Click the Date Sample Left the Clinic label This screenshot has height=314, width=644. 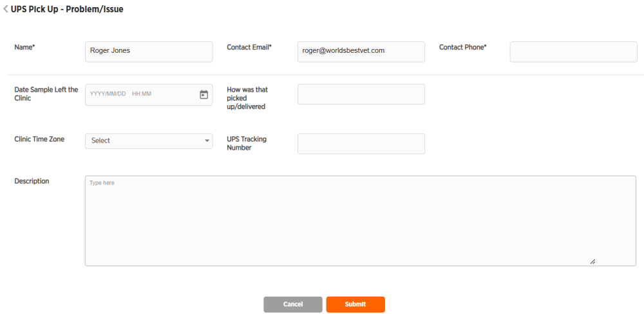(46, 94)
